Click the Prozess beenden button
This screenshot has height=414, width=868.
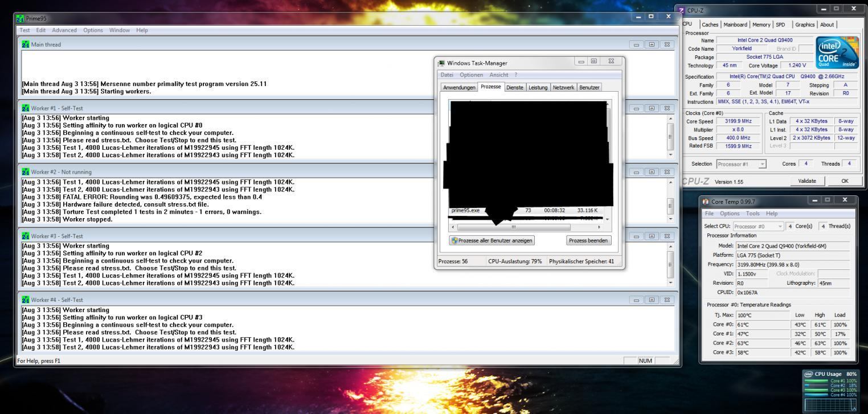point(589,240)
